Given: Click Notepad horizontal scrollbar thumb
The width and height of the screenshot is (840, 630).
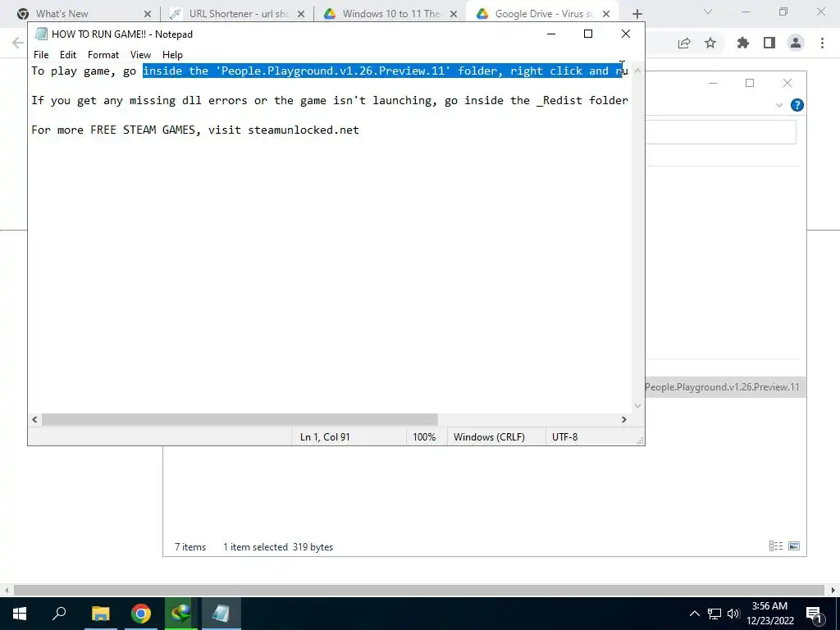Looking at the screenshot, I should click(x=240, y=419).
